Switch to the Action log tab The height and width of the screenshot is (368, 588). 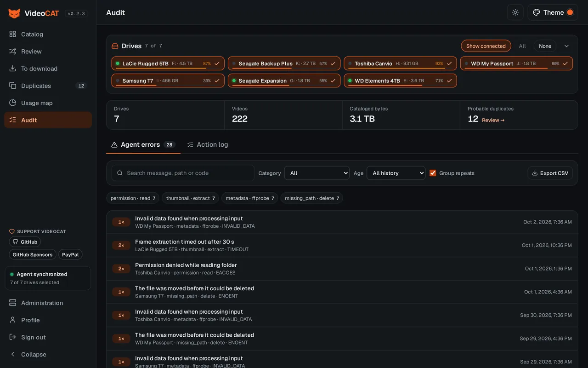pos(208,144)
